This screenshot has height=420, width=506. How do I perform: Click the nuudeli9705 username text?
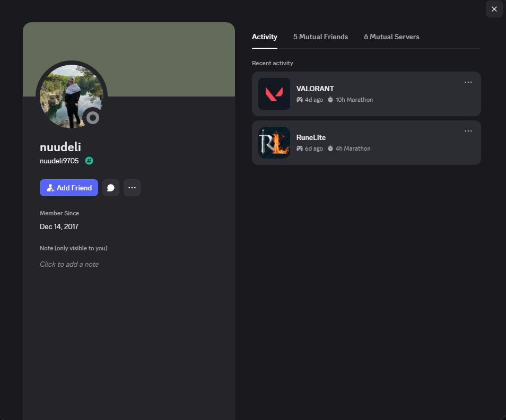click(59, 161)
